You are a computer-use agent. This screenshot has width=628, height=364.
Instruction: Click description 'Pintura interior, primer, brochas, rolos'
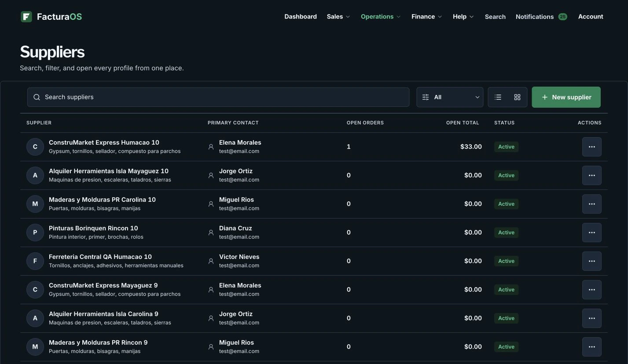96,237
